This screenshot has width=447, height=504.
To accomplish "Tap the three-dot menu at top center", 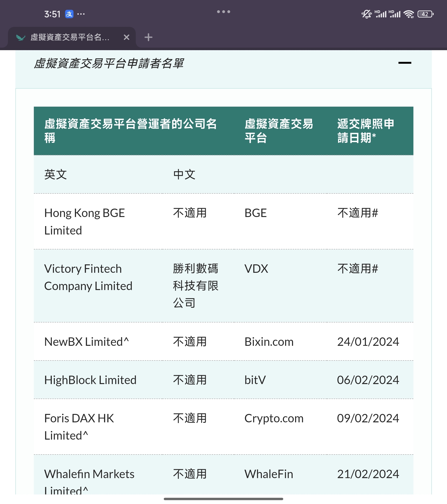I will [223, 12].
